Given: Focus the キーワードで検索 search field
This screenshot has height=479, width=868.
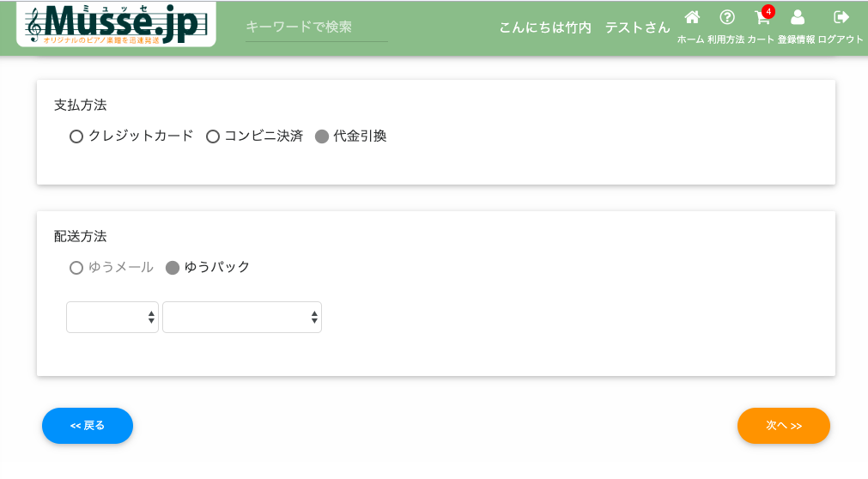Looking at the screenshot, I should pyautogui.click(x=317, y=27).
